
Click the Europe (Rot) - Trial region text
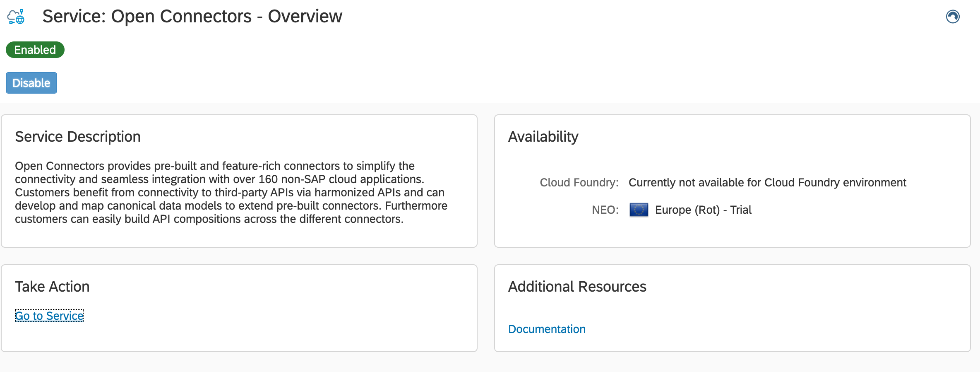(x=703, y=210)
